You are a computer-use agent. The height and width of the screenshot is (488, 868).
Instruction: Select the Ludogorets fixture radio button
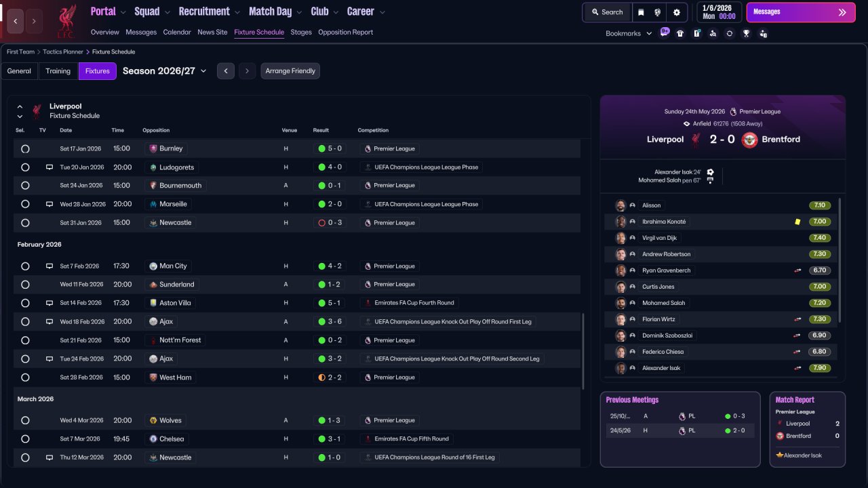[x=25, y=167]
